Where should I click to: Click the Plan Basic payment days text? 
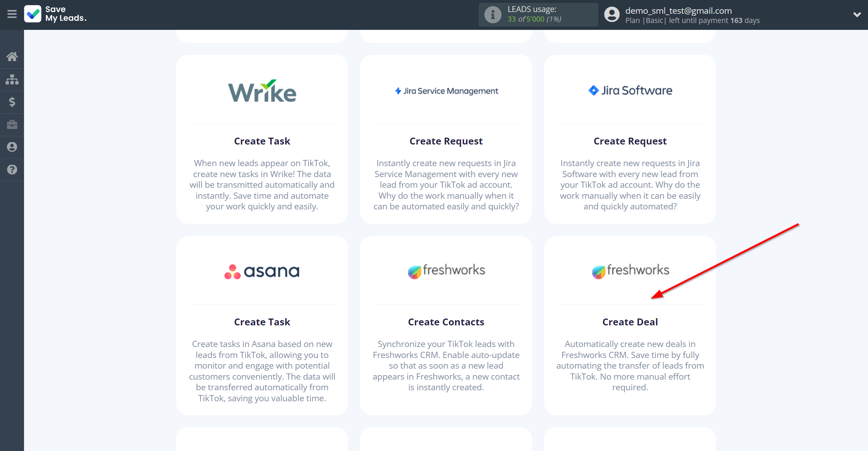click(x=692, y=21)
